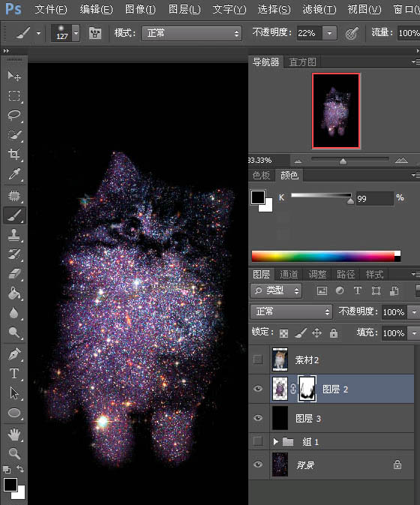The height and width of the screenshot is (505, 420).
Task: Select the Crop tool
Action: pyautogui.click(x=14, y=154)
